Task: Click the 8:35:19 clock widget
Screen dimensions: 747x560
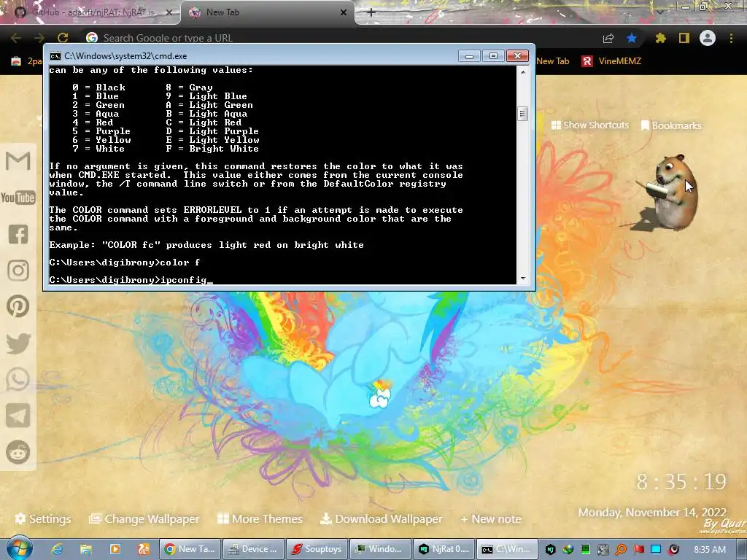Action: tap(681, 482)
